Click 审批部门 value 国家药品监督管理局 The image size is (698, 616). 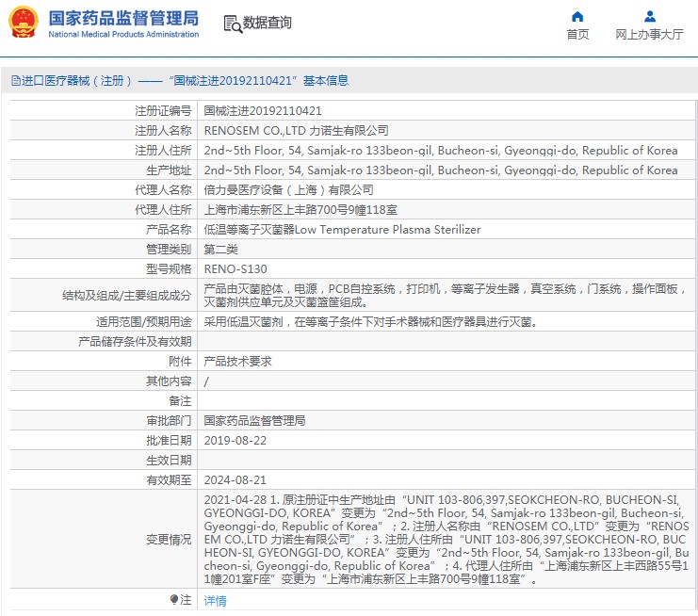[x=254, y=421]
